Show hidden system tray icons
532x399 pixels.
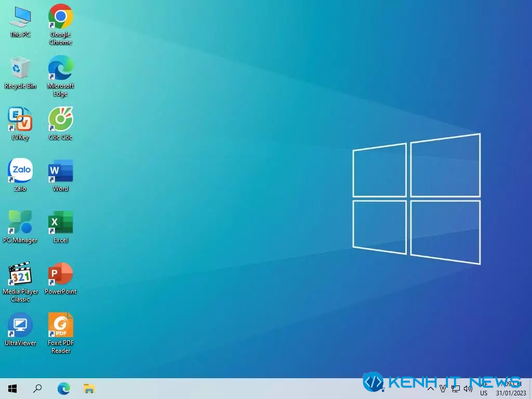431,389
